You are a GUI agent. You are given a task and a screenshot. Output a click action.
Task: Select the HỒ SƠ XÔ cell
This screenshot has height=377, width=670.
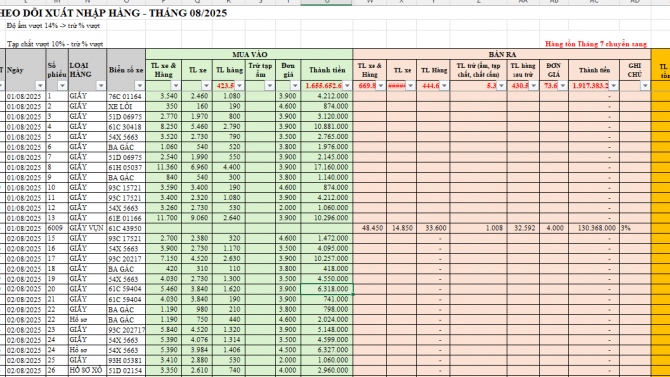87,370
